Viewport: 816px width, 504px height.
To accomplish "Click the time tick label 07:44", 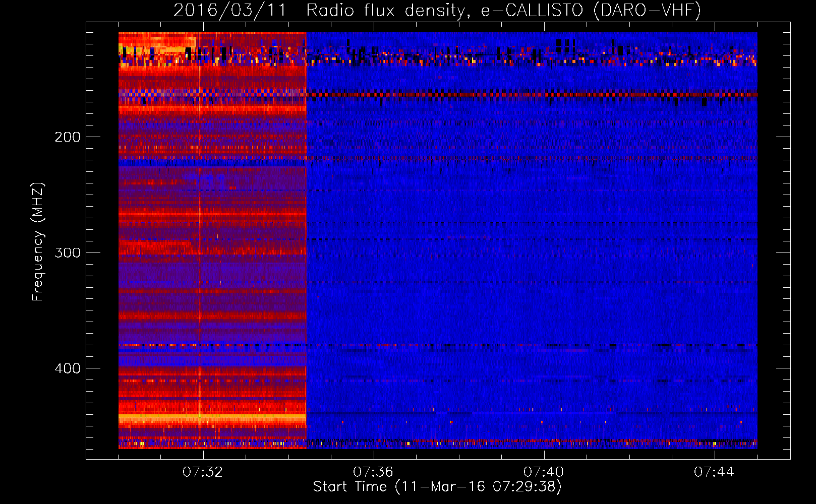I will point(714,472).
